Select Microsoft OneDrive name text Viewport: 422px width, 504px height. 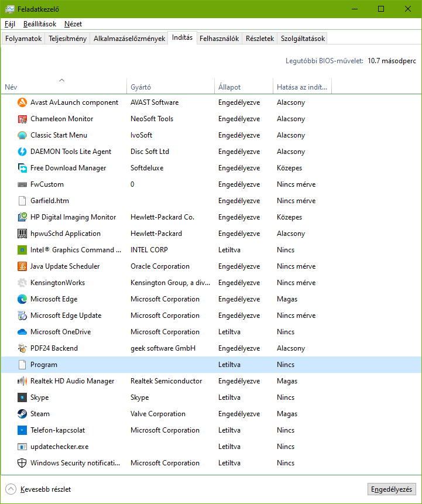coord(61,332)
